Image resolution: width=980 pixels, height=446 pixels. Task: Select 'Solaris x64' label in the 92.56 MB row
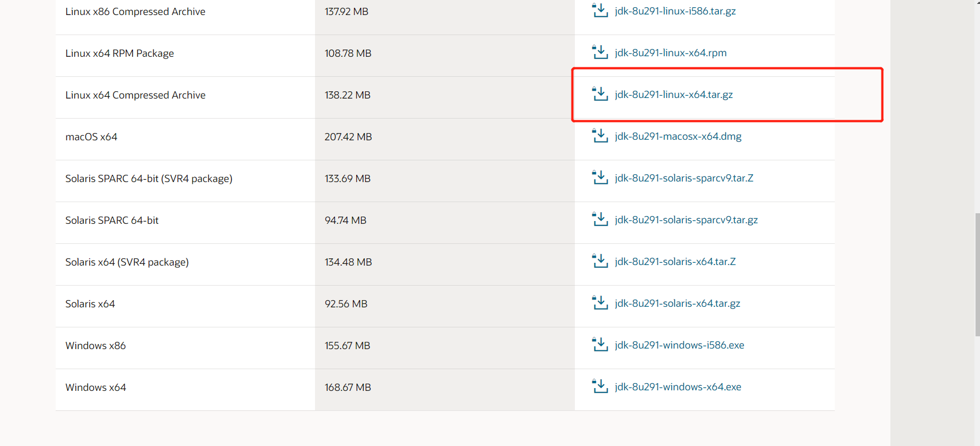(x=90, y=304)
